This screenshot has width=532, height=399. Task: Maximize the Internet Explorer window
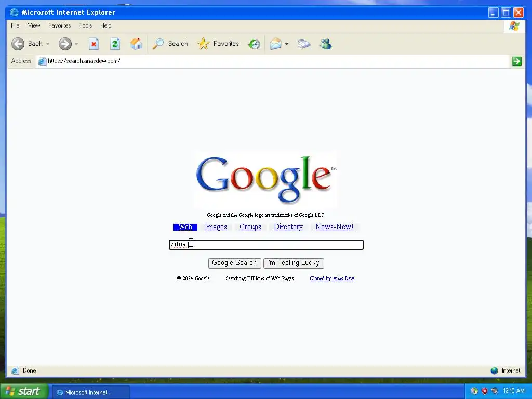[506, 12]
